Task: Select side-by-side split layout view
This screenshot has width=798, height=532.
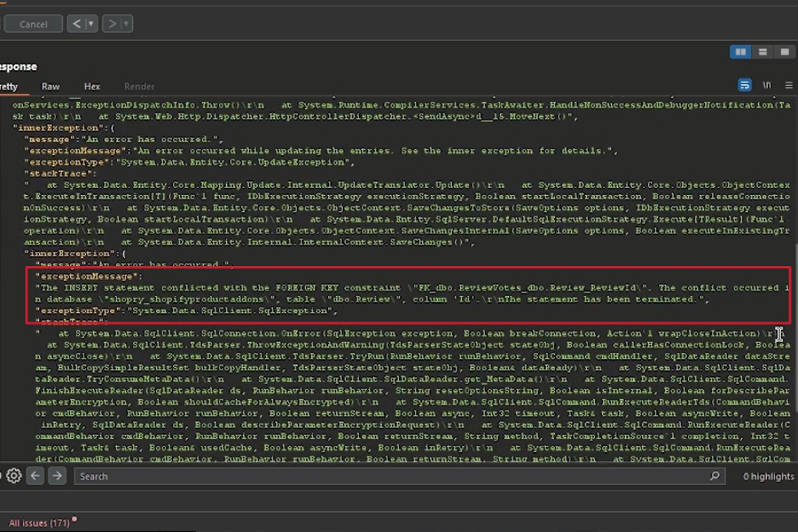Action: click(x=740, y=52)
